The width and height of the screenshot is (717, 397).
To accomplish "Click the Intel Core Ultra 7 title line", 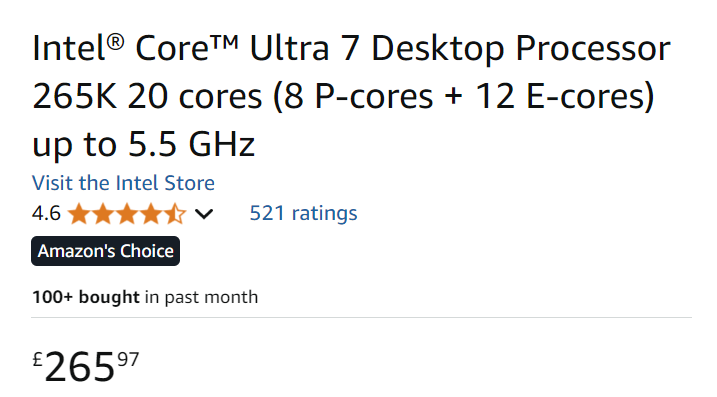I will [x=351, y=48].
